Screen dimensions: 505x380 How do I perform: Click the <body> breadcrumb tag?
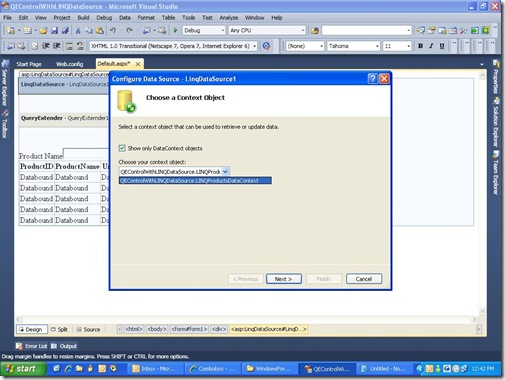point(157,329)
